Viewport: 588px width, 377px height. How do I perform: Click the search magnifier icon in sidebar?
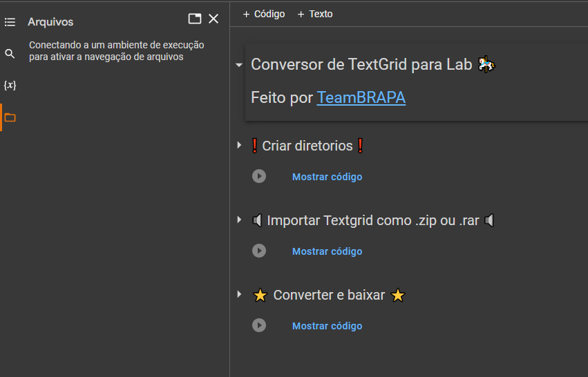tap(10, 54)
